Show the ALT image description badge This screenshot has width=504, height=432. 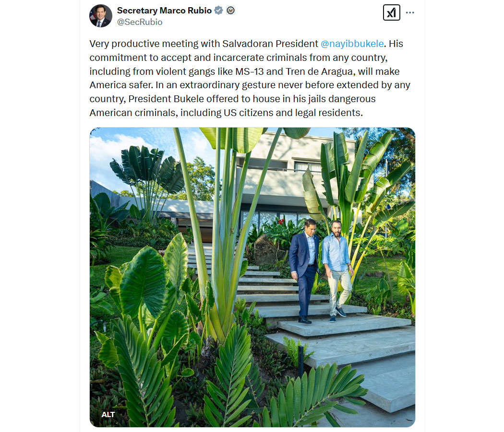[x=108, y=415]
